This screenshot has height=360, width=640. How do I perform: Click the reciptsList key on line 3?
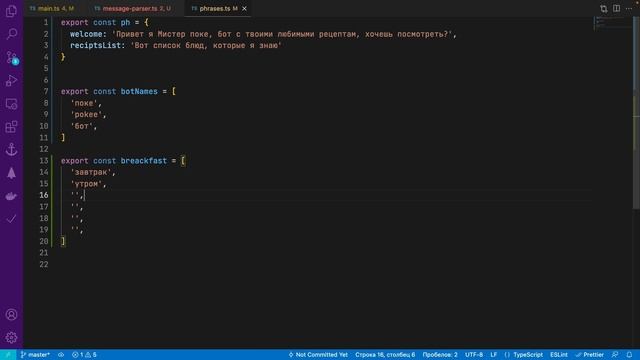tap(96, 46)
